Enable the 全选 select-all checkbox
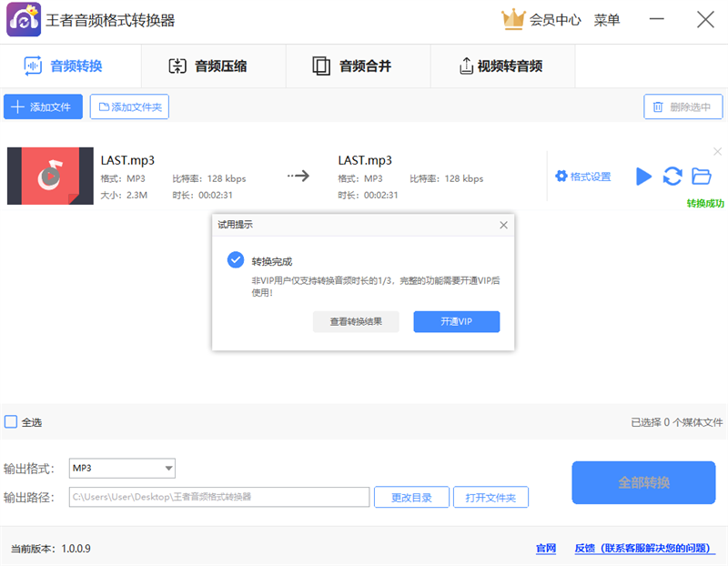 click(12, 421)
